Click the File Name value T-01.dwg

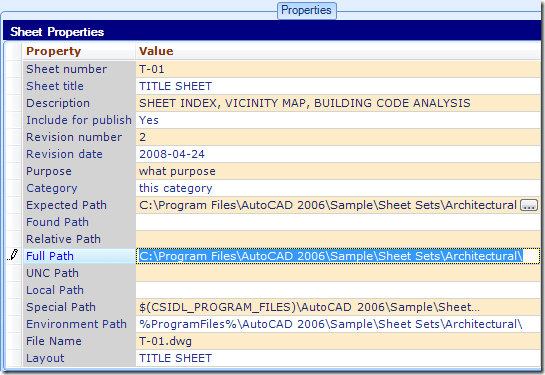pyautogui.click(x=165, y=341)
